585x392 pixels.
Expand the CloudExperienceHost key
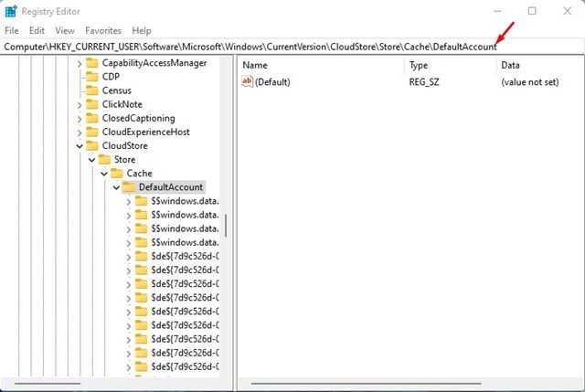[80, 132]
